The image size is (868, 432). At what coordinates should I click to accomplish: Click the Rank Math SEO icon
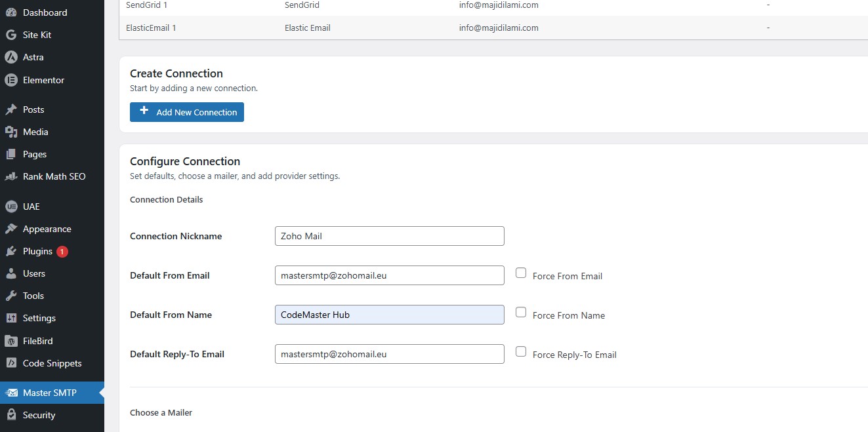(11, 176)
